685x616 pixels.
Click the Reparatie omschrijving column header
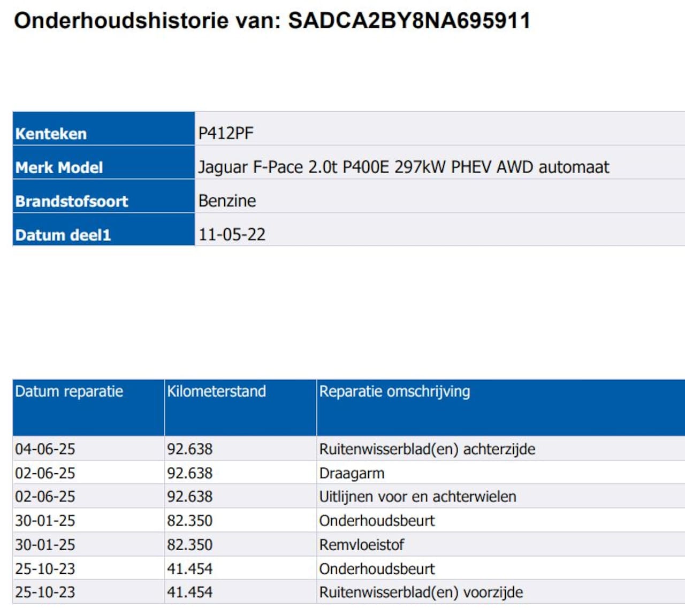(394, 391)
